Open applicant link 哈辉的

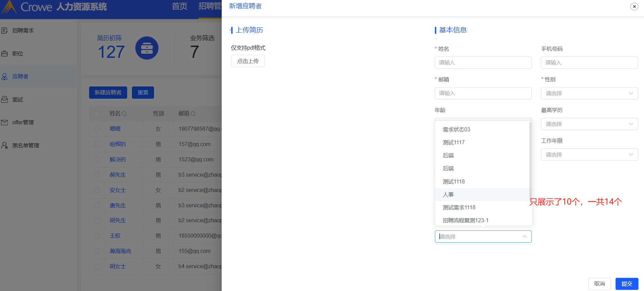pos(118,144)
